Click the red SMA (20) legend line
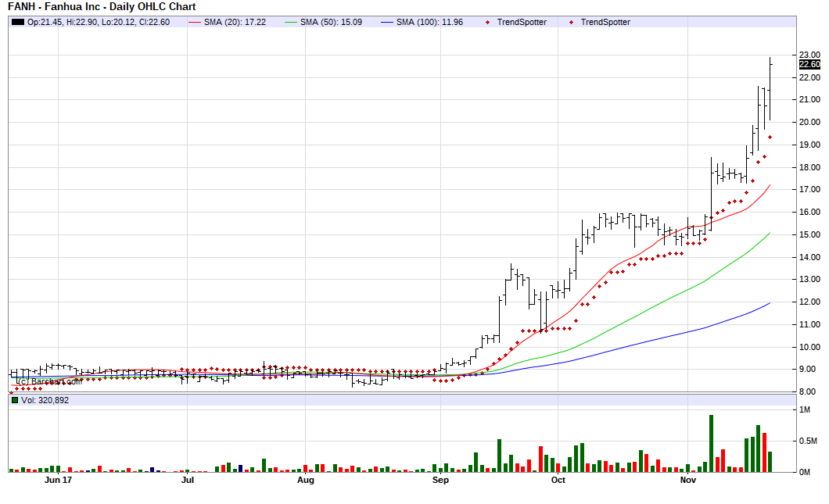Screen dimensions: 829x504 click(195, 22)
